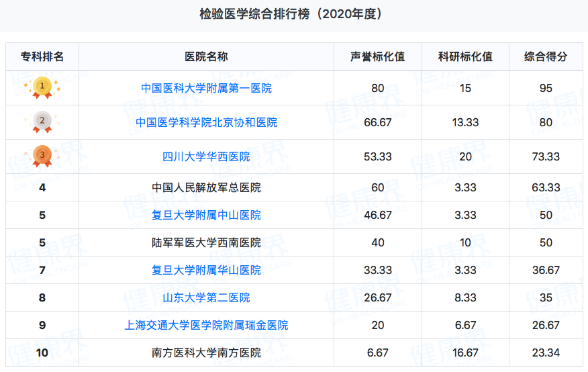Open 中国医科大学附属第一医院 link
Screen dimensions: 588x372
tap(206, 88)
